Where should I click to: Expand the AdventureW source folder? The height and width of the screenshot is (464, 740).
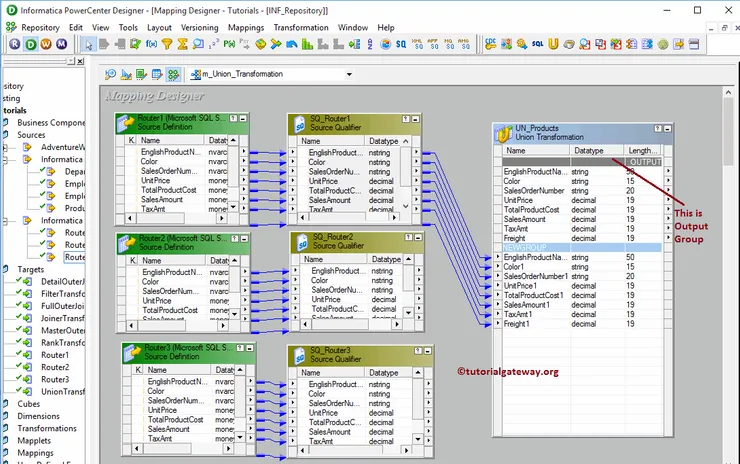tap(5, 147)
